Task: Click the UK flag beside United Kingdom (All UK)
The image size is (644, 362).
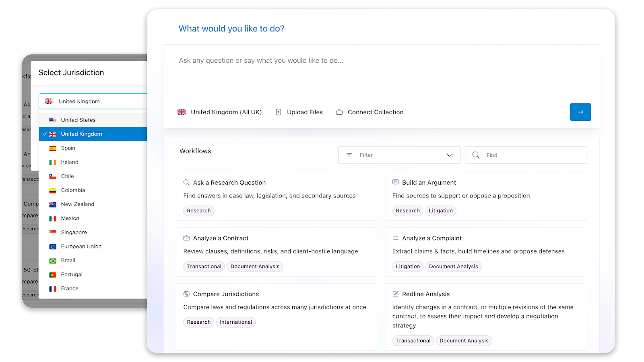Action: point(182,112)
